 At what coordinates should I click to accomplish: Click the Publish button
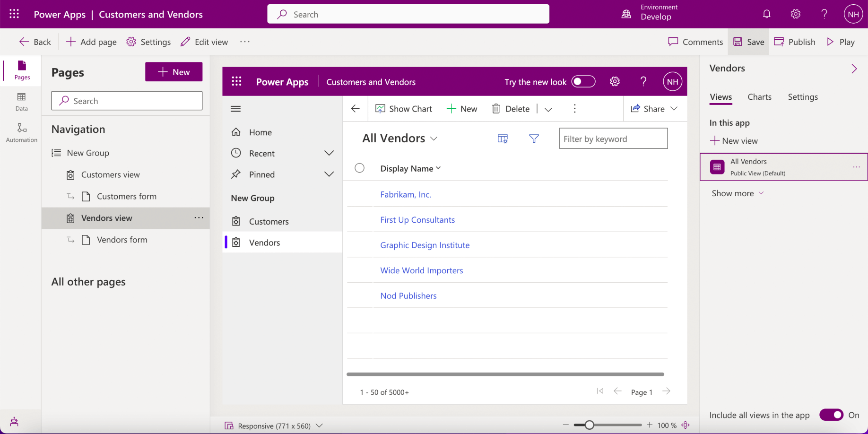pyautogui.click(x=795, y=42)
